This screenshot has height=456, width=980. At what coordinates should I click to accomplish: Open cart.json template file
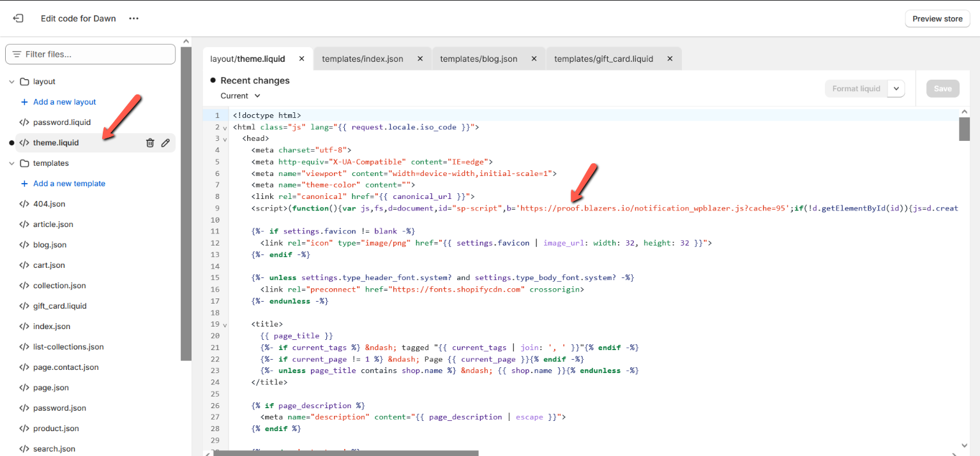pyautogui.click(x=49, y=265)
